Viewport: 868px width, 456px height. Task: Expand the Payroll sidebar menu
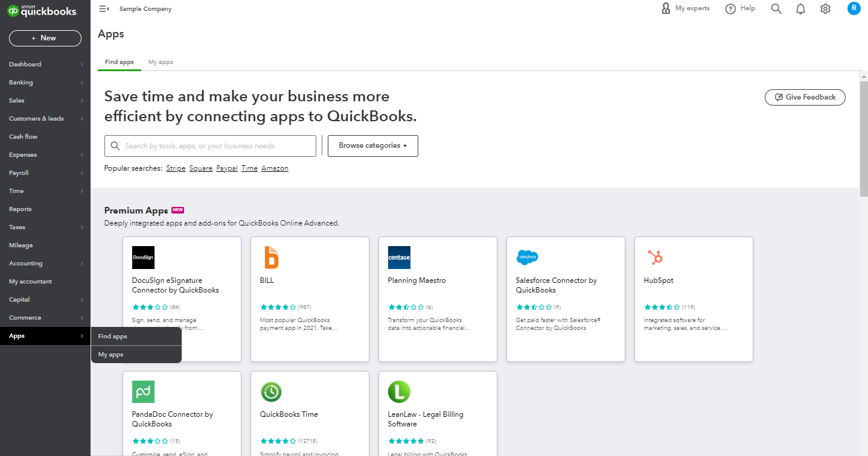[45, 173]
